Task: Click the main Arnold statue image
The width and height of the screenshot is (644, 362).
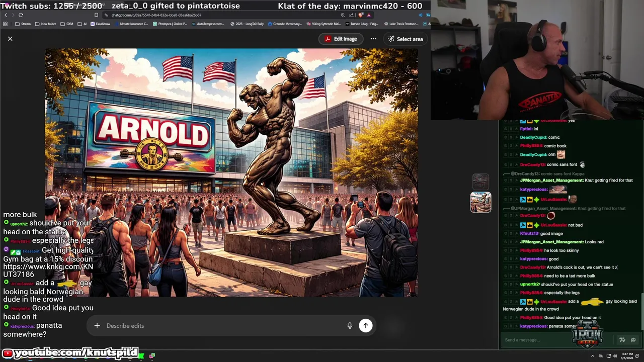Action: (231, 172)
